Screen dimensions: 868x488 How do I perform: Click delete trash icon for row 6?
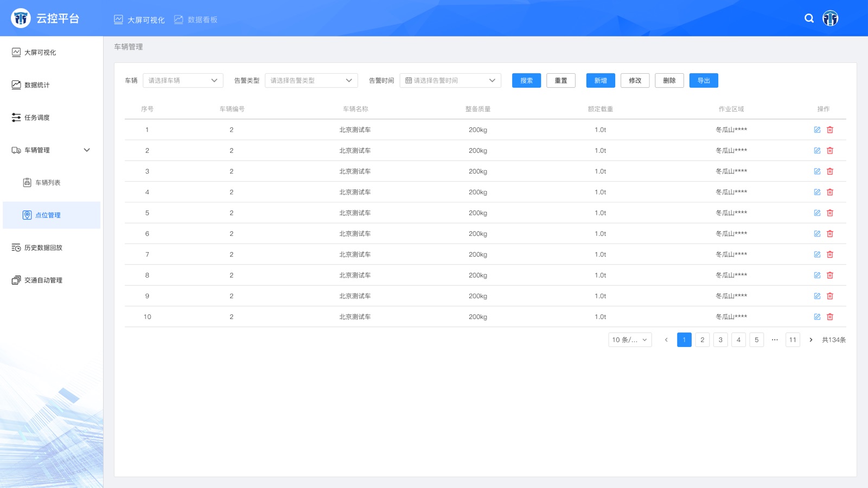[x=830, y=234]
